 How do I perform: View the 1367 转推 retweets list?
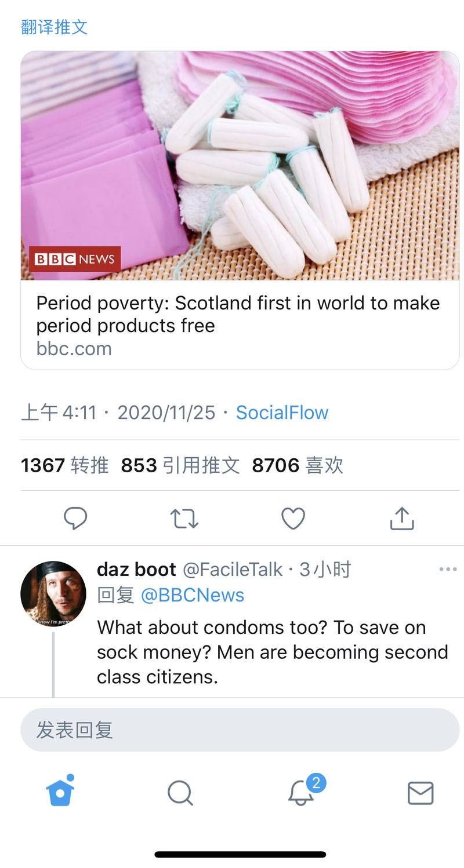pyautogui.click(x=64, y=465)
